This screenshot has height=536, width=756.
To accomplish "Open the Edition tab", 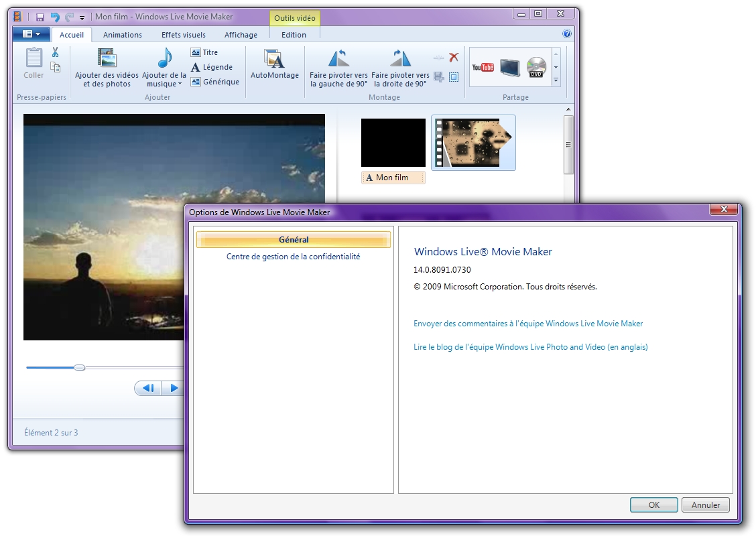I will [294, 35].
